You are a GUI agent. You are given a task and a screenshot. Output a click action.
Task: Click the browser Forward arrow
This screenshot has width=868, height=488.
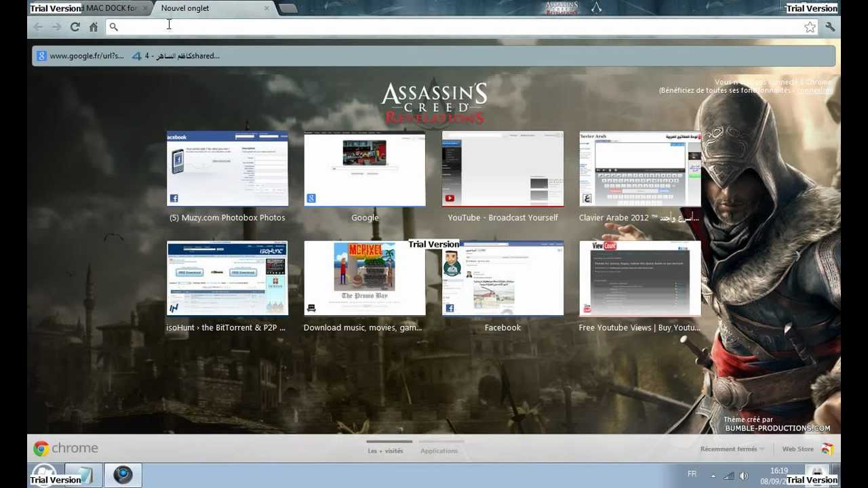[56, 27]
